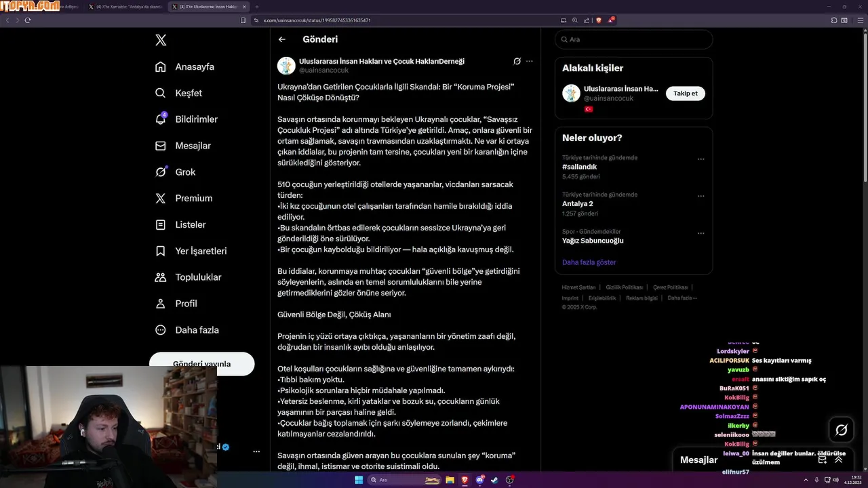Focus the Ara search field
868x488 pixels.
coord(633,39)
